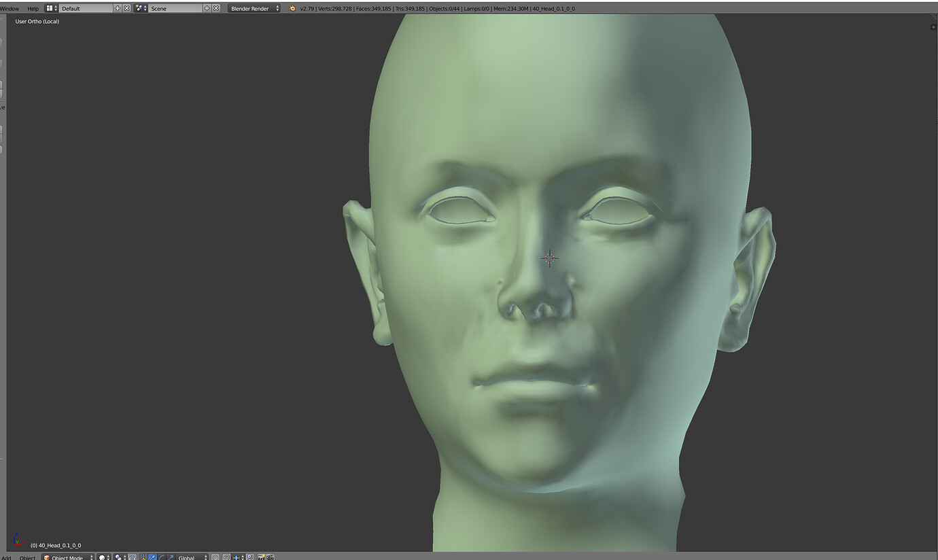Click the '(0) 40_Head_0.1_0_0' object label
Viewport: 938px width, 560px height.
tap(56, 545)
